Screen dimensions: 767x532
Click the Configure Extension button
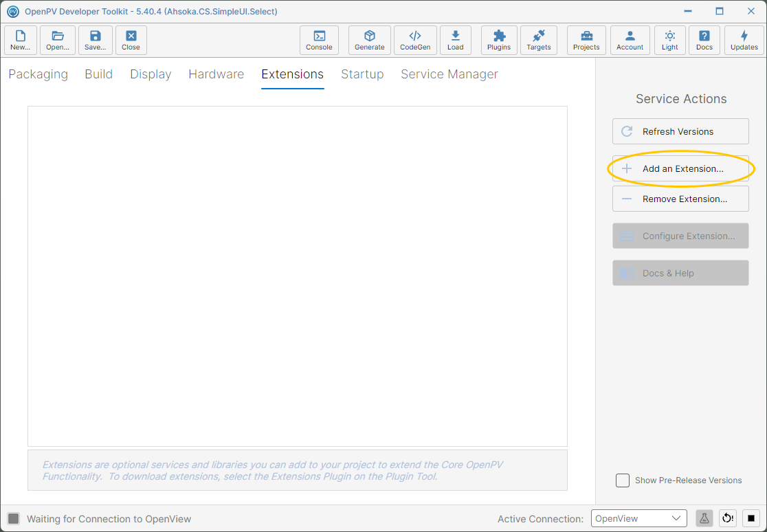(680, 236)
